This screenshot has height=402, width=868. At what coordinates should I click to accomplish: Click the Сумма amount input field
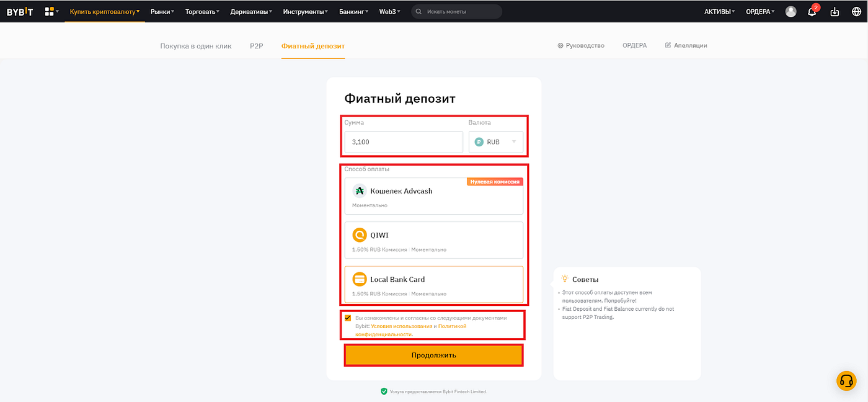pyautogui.click(x=404, y=142)
